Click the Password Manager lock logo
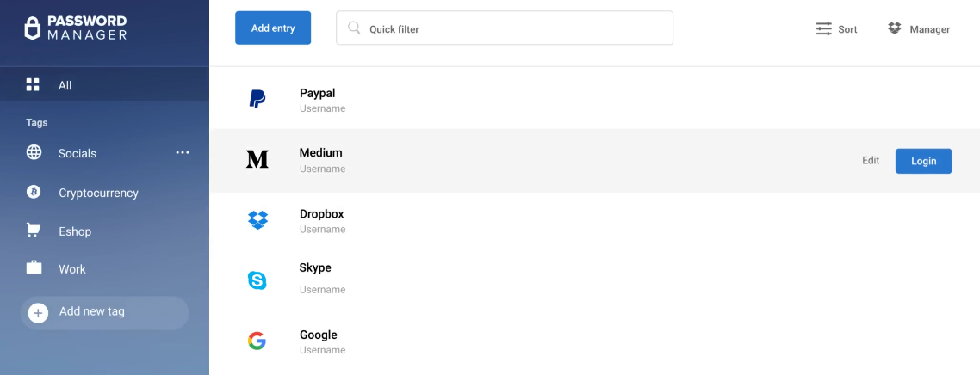The width and height of the screenshot is (980, 375). click(33, 28)
